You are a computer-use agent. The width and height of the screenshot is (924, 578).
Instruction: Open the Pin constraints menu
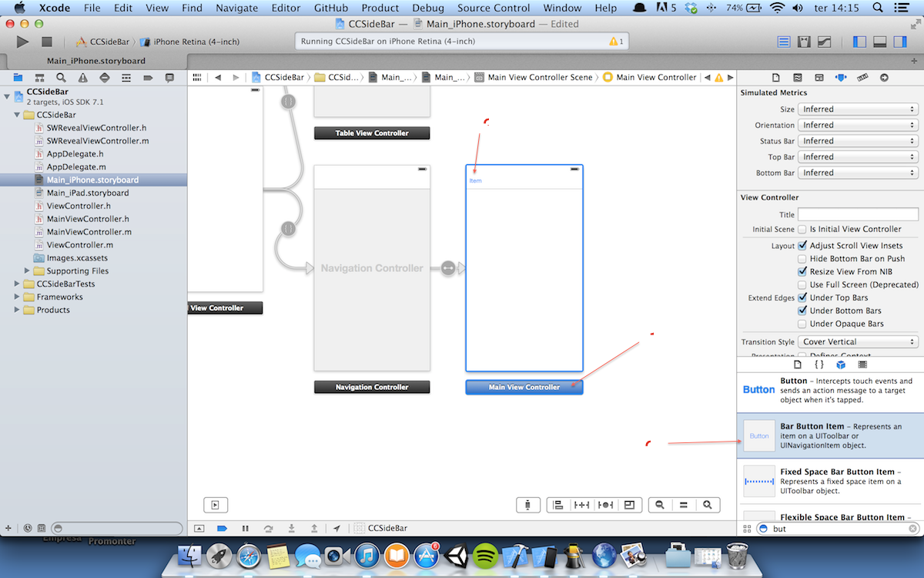pyautogui.click(x=582, y=505)
